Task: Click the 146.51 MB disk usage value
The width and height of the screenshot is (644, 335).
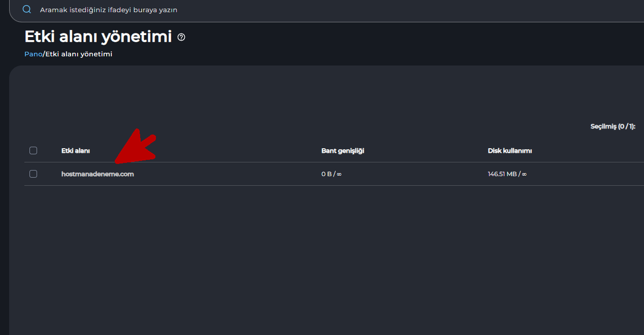Action: point(502,174)
